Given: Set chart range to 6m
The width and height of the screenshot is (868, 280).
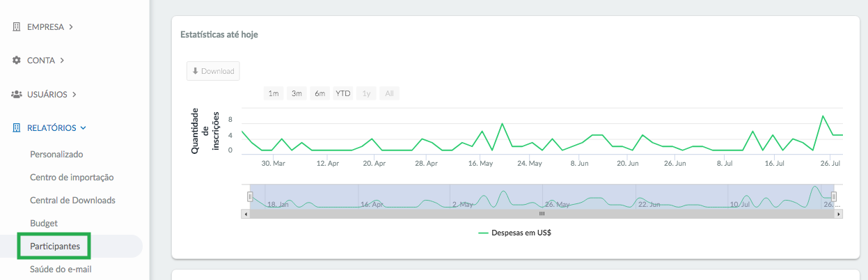Looking at the screenshot, I should (319, 93).
